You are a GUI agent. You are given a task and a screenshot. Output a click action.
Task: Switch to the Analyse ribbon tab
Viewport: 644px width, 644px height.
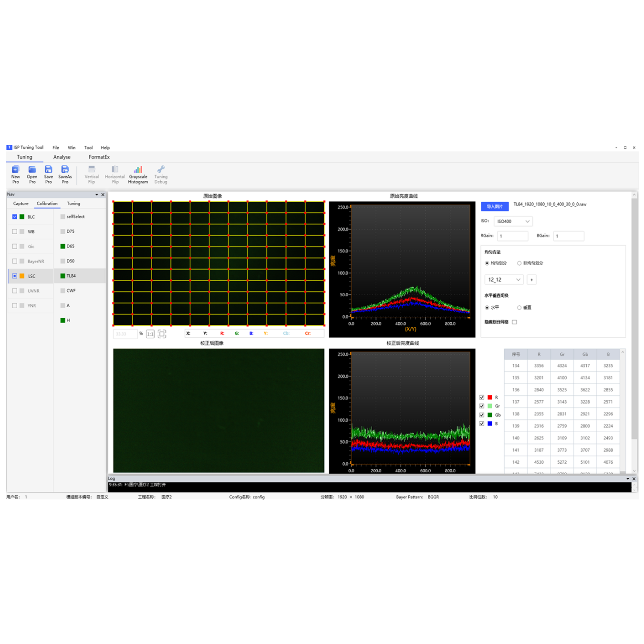pyautogui.click(x=62, y=157)
